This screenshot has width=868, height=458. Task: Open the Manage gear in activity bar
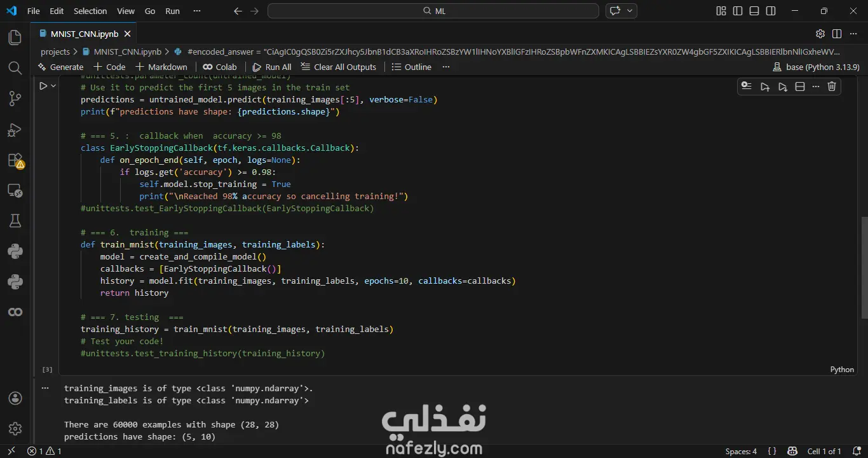click(x=15, y=429)
